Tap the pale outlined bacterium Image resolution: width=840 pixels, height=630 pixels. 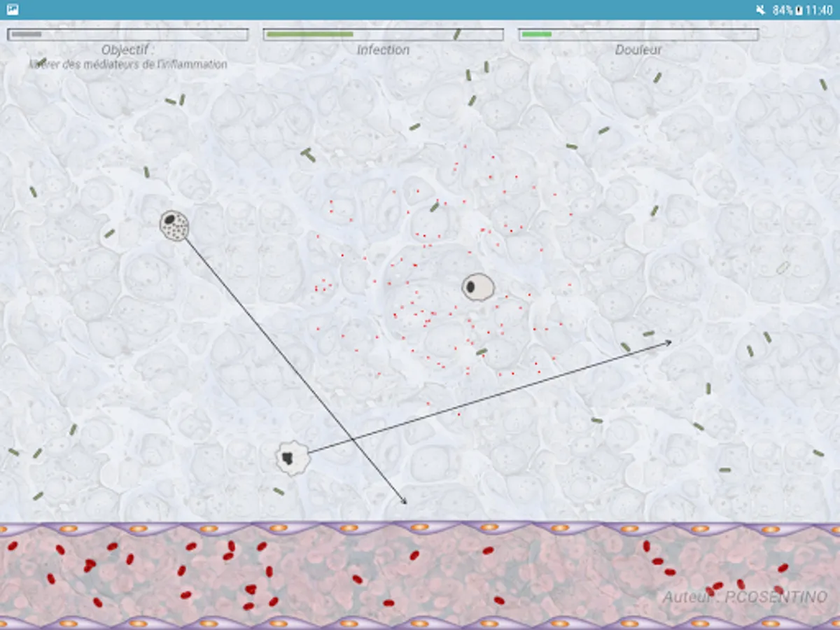click(x=783, y=267)
